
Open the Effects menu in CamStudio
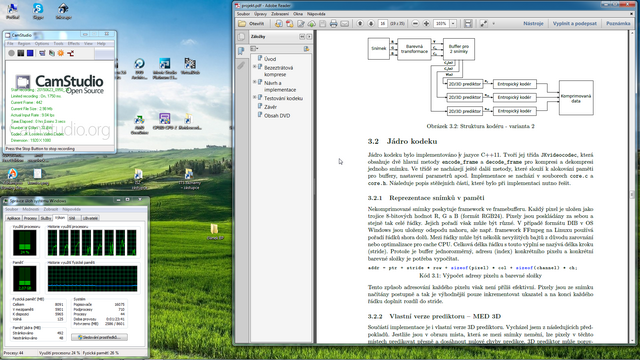click(x=74, y=43)
